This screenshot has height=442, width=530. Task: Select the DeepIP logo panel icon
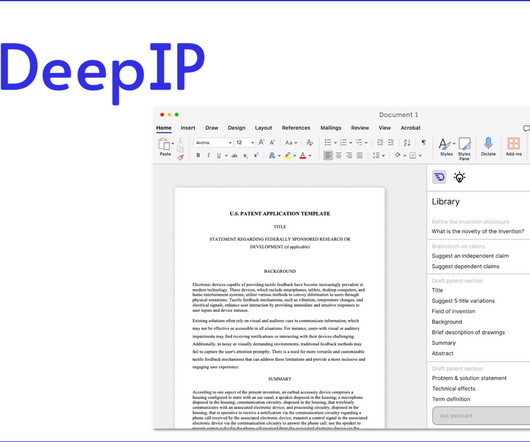click(x=439, y=177)
